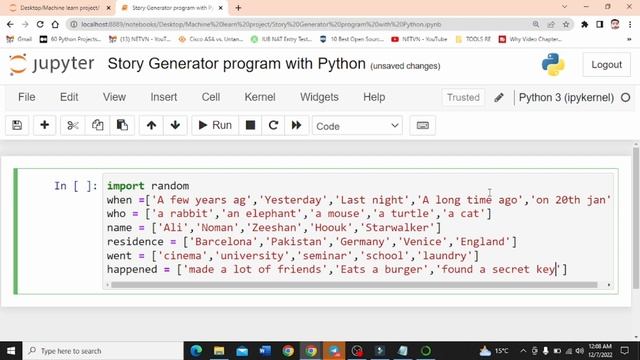640x360 pixels.
Task: Open Microsoft Word from the taskbar
Action: tap(265, 351)
